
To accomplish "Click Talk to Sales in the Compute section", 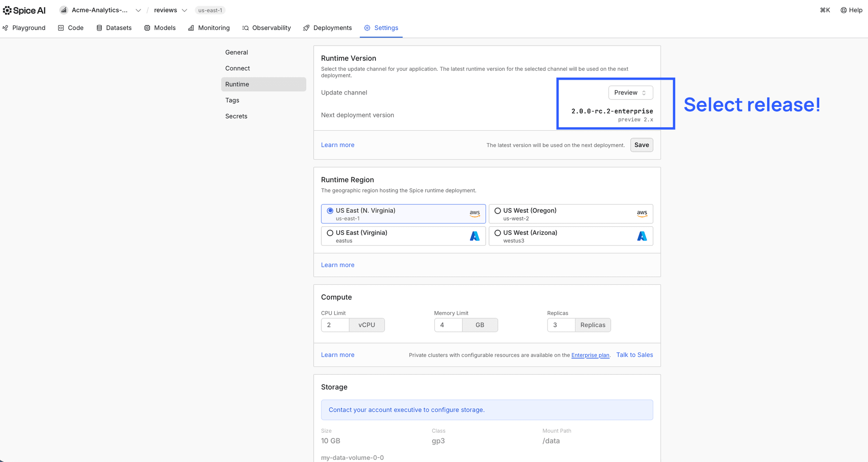I will coord(634,355).
